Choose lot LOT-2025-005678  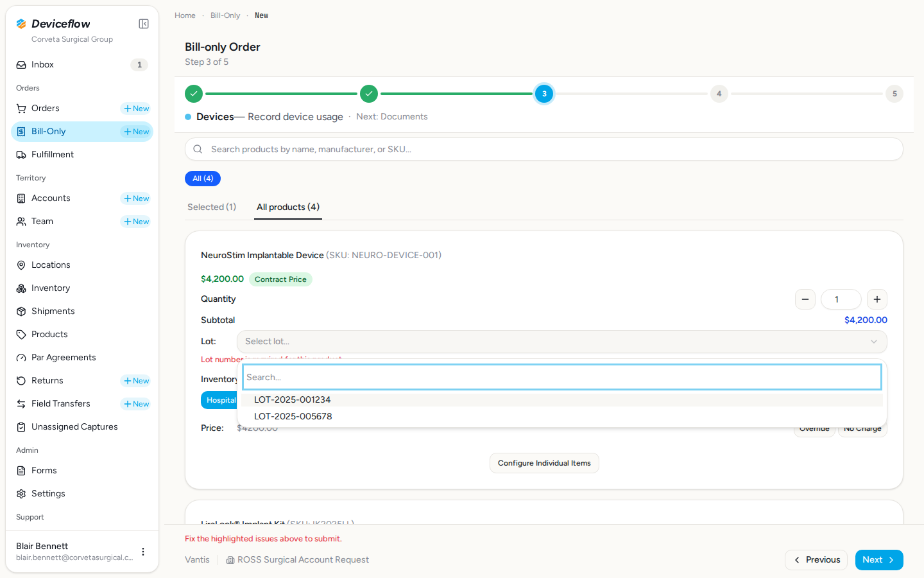click(562, 416)
